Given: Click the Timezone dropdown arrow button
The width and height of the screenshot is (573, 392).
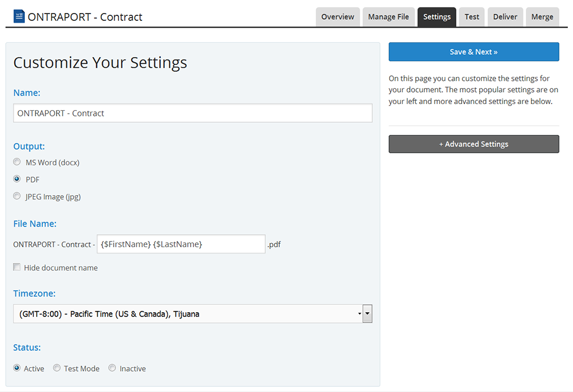Looking at the screenshot, I should click(x=367, y=314).
